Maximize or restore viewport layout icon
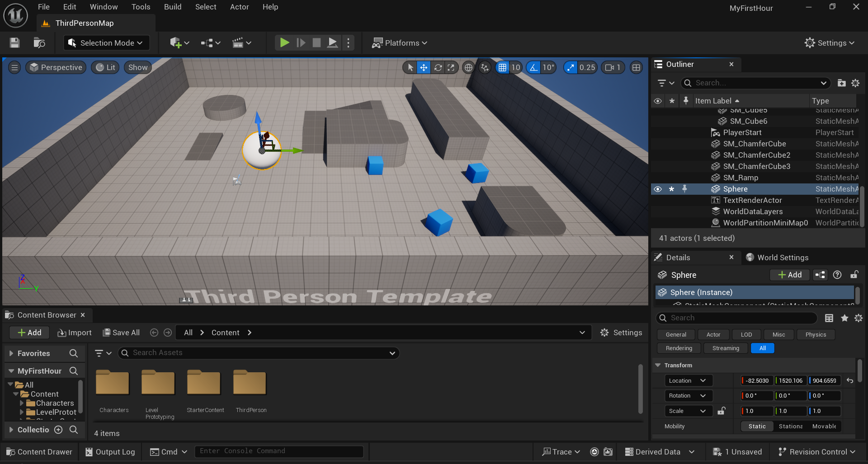Image resolution: width=868 pixels, height=464 pixels. [636, 67]
